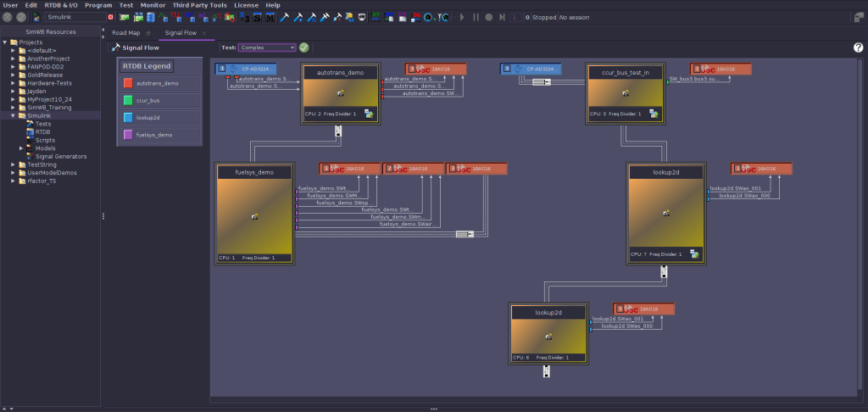Click the RTDB database cylinder toolbar icon
The image size is (868, 412).
[x=151, y=17]
